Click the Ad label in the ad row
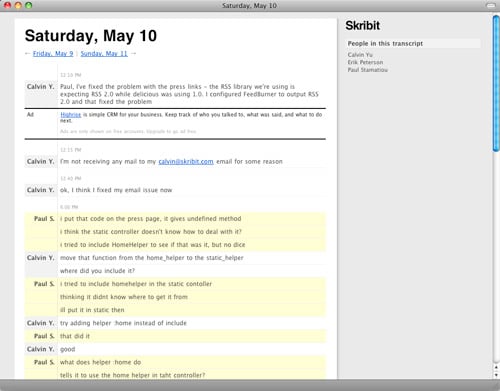 click(x=30, y=114)
